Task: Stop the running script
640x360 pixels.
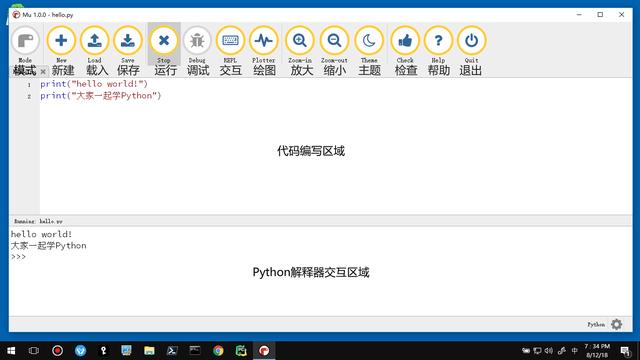Action: pos(164,41)
